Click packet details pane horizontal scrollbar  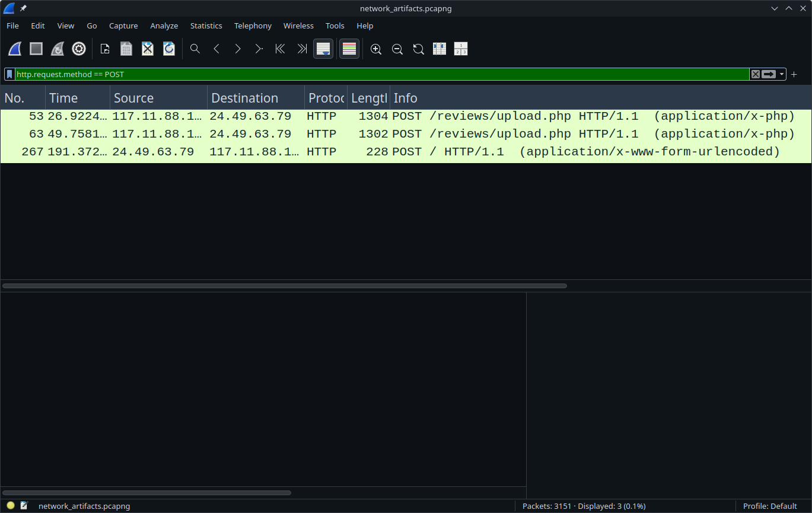(147, 493)
